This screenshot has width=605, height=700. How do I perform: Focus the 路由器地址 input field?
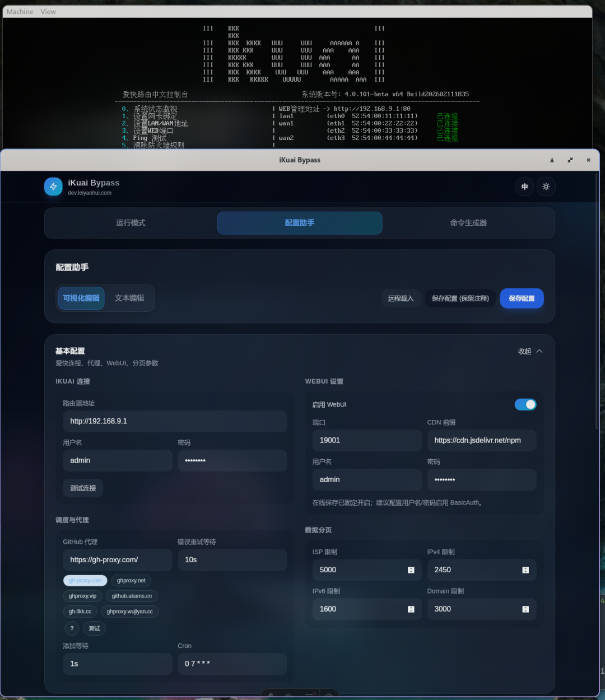175,421
